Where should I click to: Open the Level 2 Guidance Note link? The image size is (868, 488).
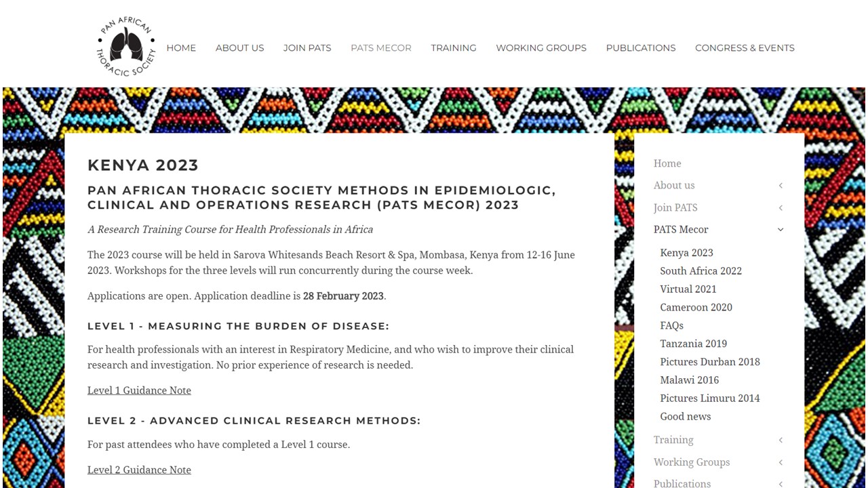pos(139,470)
